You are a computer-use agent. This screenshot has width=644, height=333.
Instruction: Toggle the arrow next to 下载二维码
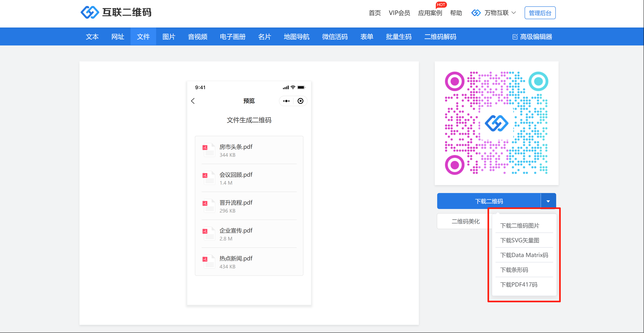tap(548, 201)
